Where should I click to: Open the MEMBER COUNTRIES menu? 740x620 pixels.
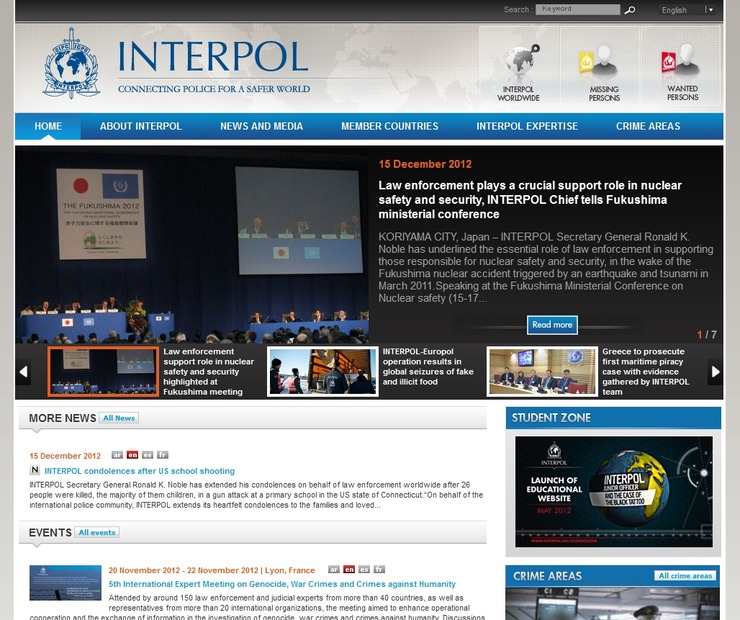390,126
